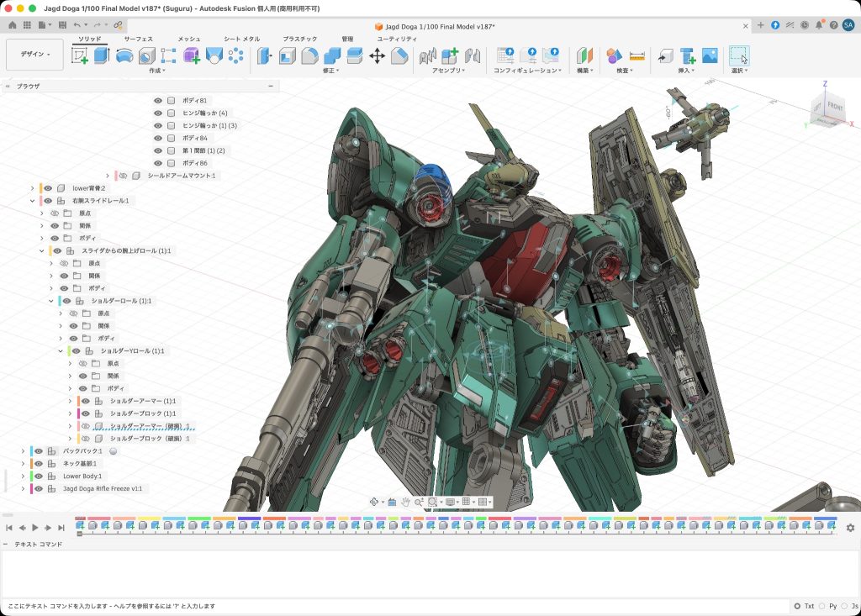Viewport: 861px width, 616px height.
Task: Expand ネック基部:1 component
Action: tap(23, 464)
